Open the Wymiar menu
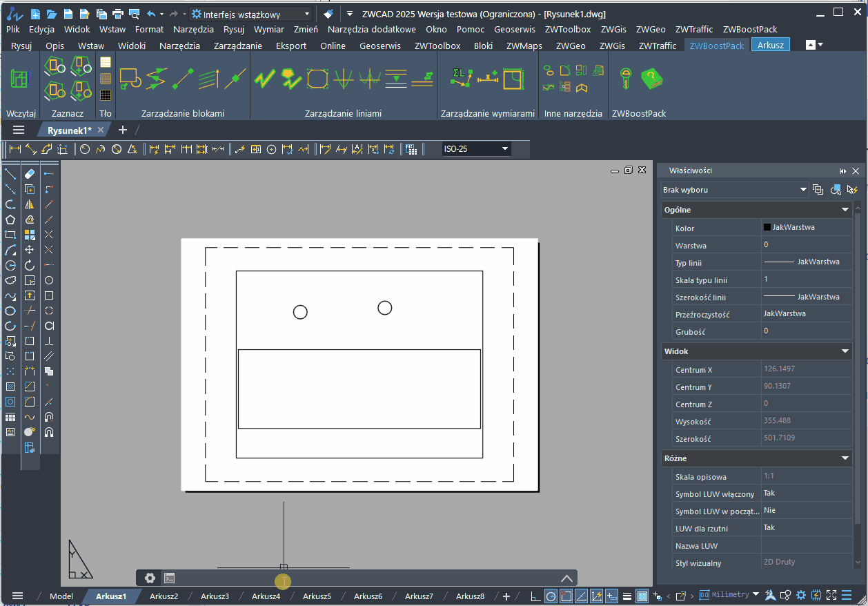This screenshot has width=868, height=606. [x=268, y=29]
